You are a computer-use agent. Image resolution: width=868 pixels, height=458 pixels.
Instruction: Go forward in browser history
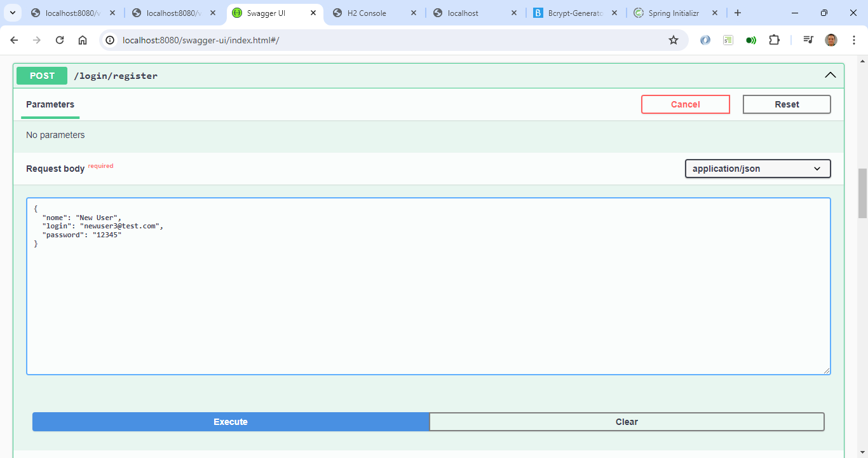pos(37,40)
